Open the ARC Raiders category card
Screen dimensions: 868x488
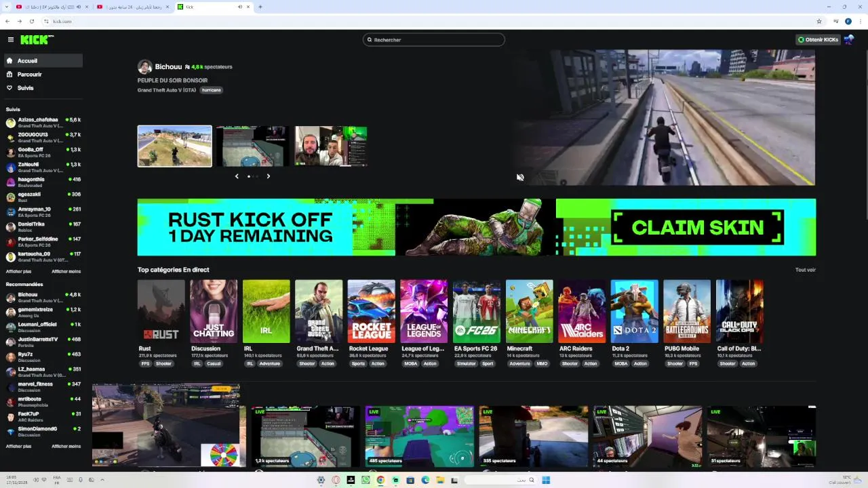pyautogui.click(x=582, y=311)
